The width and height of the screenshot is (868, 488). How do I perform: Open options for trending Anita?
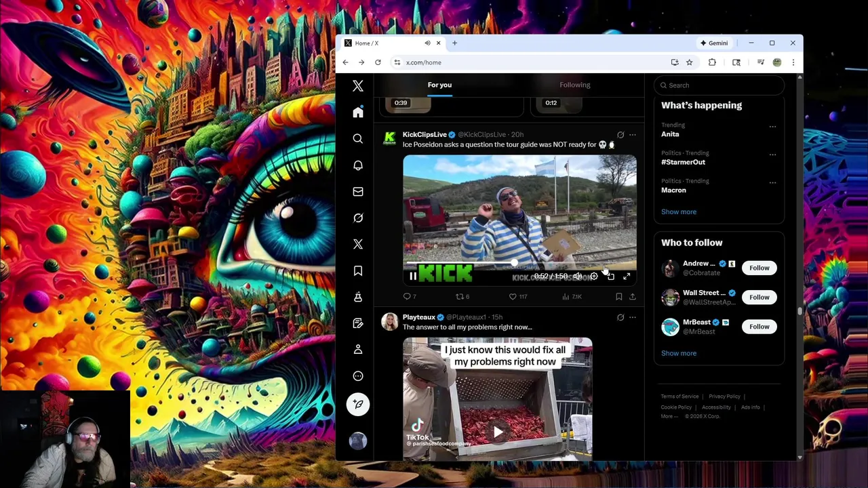(x=772, y=127)
